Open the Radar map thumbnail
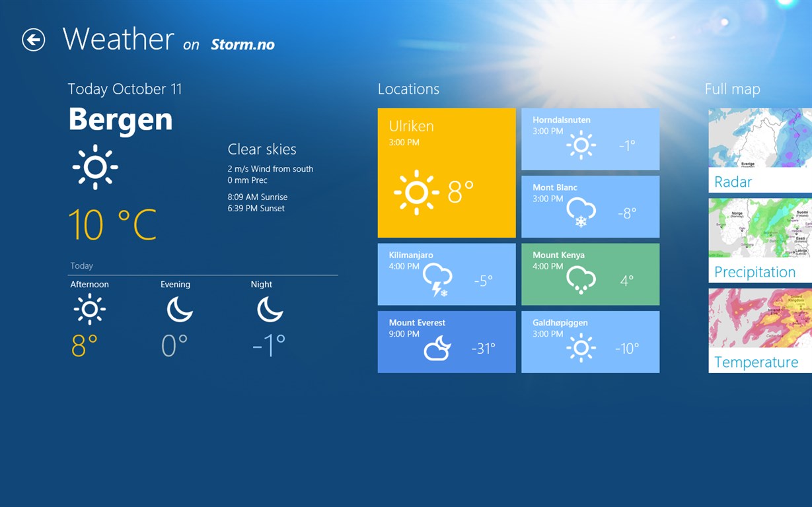812x507 pixels. coord(760,138)
